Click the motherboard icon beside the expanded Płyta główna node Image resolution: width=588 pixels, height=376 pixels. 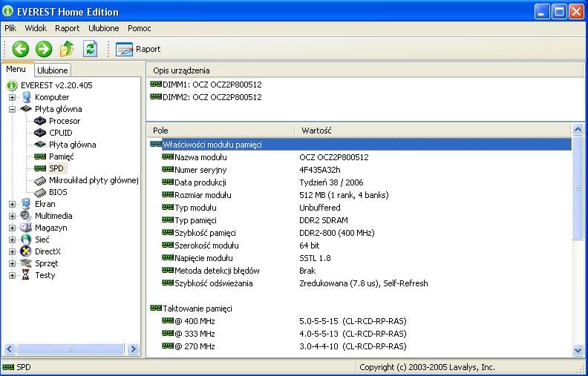click(x=26, y=109)
